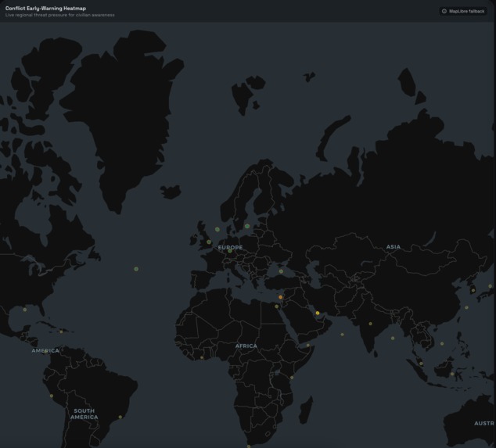Image resolution: width=496 pixels, height=448 pixels.
Task: Select the green marker over England
Action: [209, 242]
